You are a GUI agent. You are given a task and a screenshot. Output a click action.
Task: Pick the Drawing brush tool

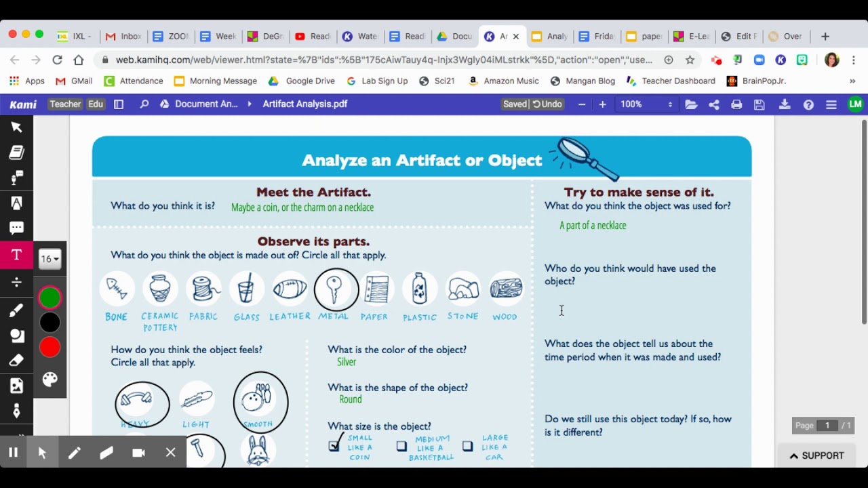pyautogui.click(x=16, y=310)
